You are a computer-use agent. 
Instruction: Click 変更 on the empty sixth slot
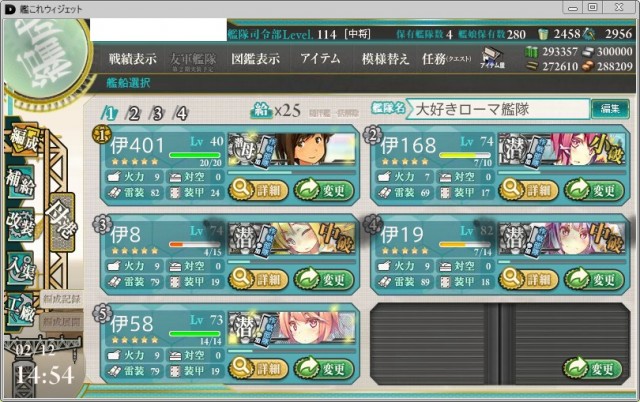pos(593,369)
